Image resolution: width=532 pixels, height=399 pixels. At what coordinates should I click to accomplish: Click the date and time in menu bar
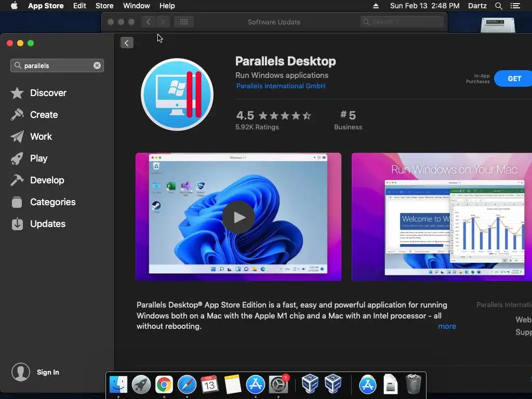(x=425, y=6)
